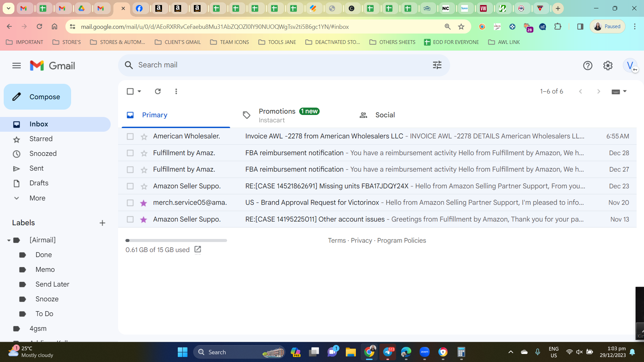
Task: Unstar the Other account issues case email
Action: (x=144, y=220)
